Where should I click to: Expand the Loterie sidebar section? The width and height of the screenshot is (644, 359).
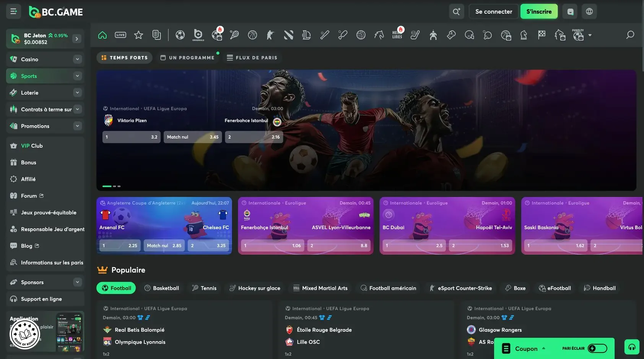[x=77, y=93]
